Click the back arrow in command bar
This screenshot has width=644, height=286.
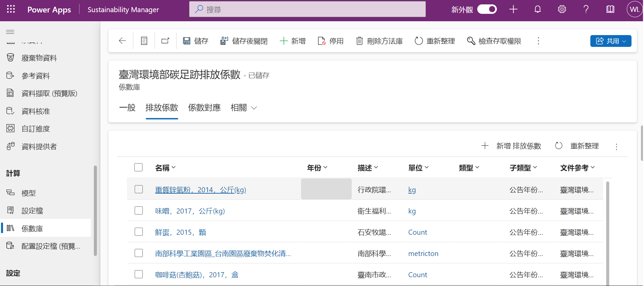pyautogui.click(x=122, y=41)
